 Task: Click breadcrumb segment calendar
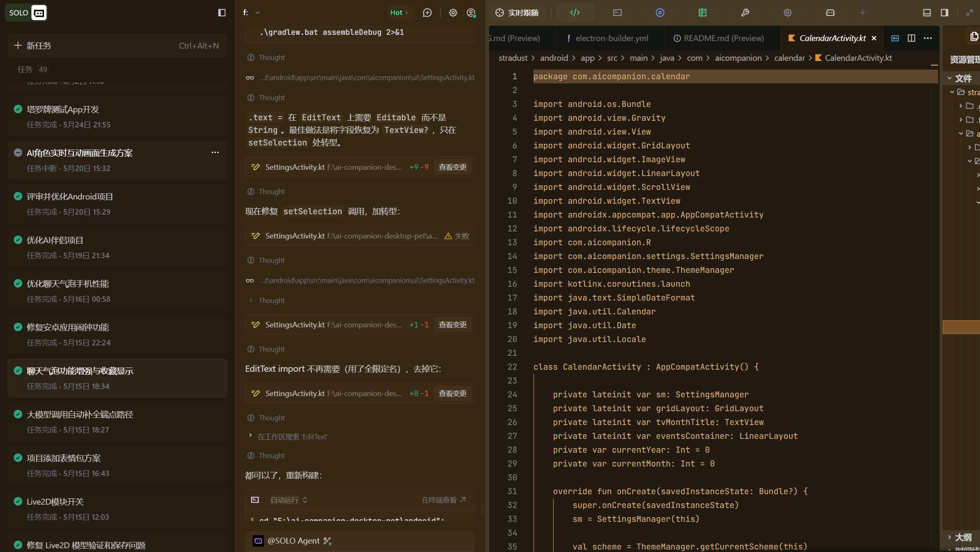tap(789, 58)
